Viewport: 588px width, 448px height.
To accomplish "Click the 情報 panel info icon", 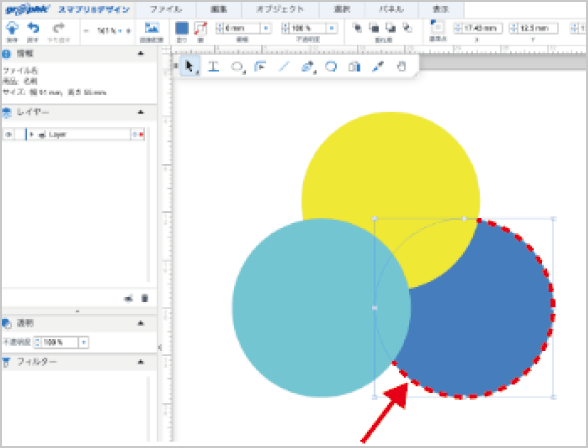I will tap(7, 54).
